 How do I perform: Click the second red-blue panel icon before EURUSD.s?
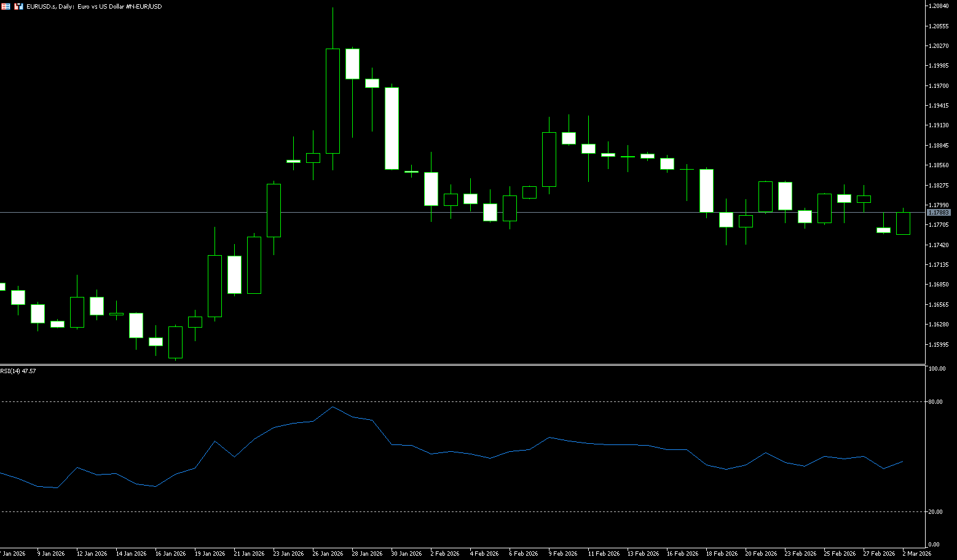[x=18, y=6]
